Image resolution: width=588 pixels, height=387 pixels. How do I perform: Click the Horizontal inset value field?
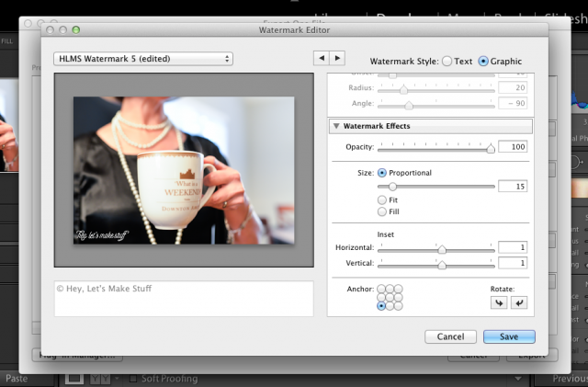(x=513, y=247)
